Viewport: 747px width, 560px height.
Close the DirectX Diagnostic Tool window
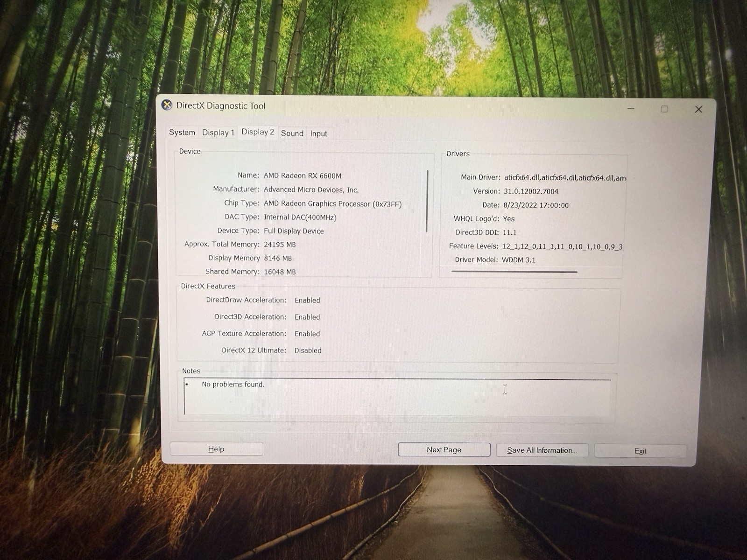(698, 109)
